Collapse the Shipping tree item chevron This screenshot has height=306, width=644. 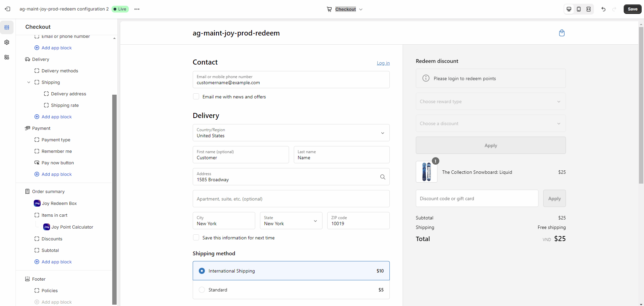click(x=29, y=82)
